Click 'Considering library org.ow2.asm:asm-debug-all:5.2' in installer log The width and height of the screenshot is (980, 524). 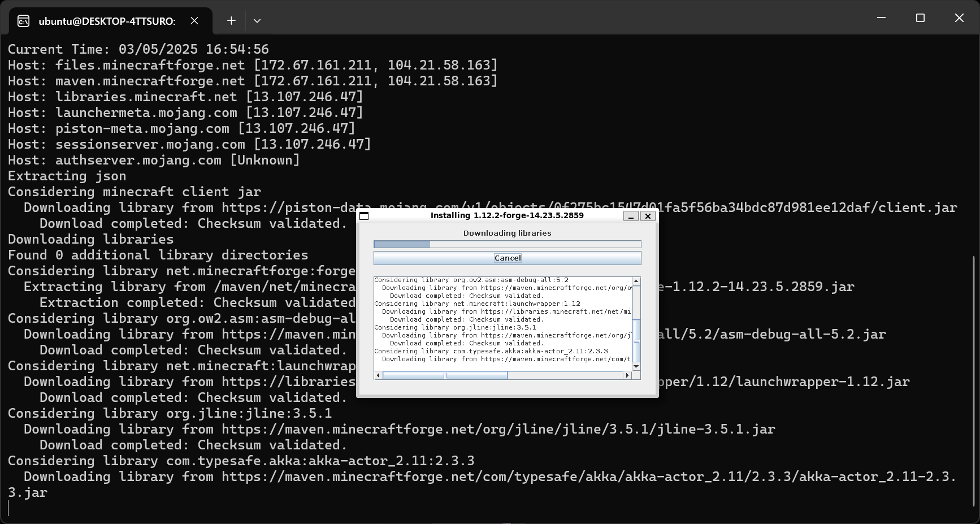[471, 280]
